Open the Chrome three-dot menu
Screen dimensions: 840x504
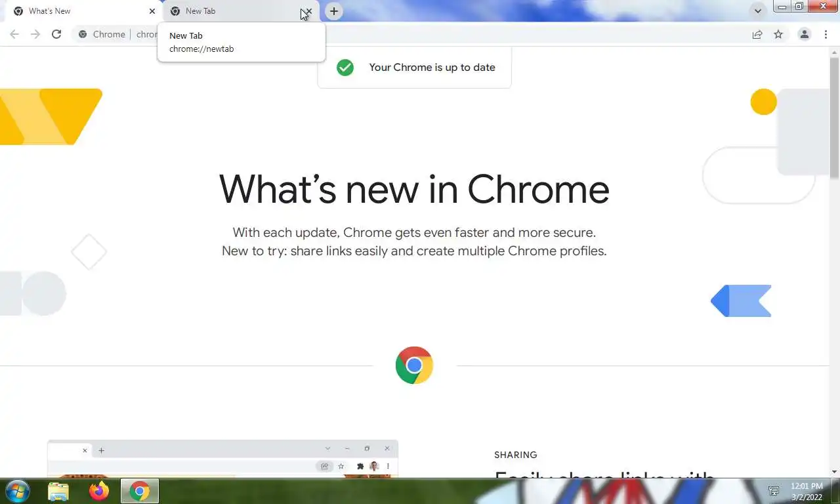(x=826, y=34)
